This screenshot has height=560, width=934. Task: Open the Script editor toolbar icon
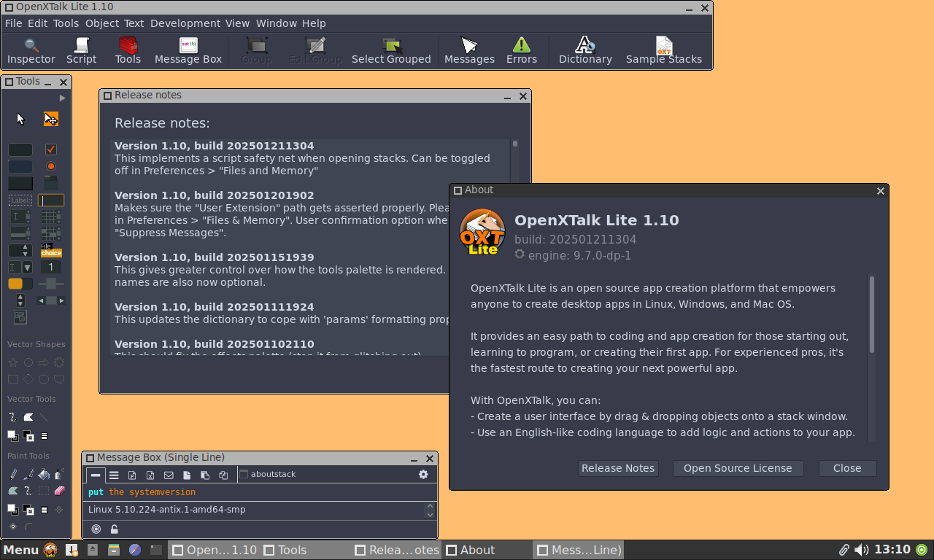pos(81,52)
